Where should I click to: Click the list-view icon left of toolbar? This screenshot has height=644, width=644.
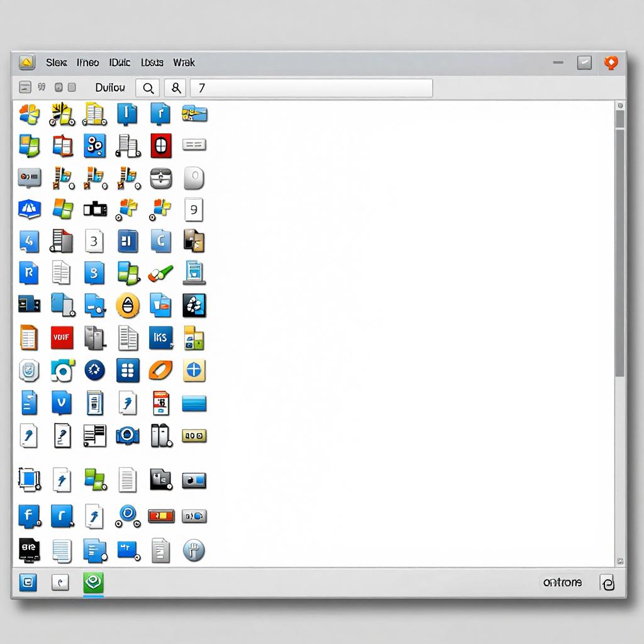(25, 87)
